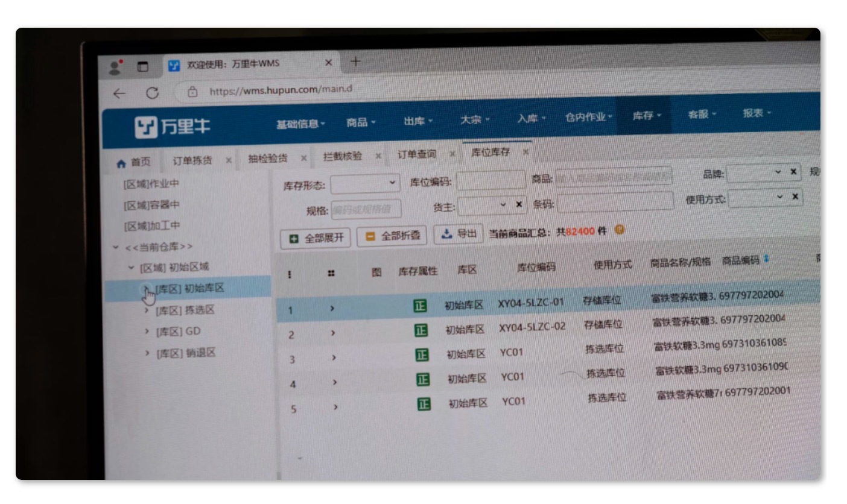Screen dimensions: 847x504
Task: Click the tab actions icon beside profile
Action: click(143, 67)
